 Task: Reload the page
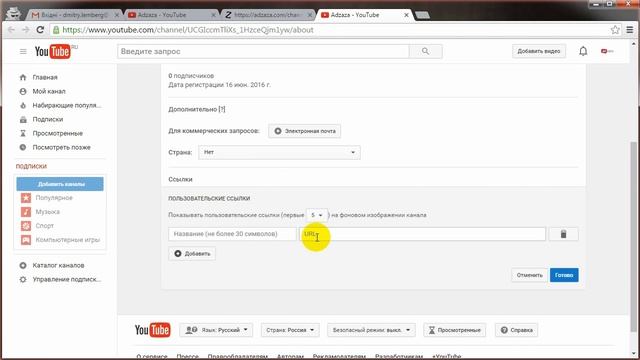(40, 30)
